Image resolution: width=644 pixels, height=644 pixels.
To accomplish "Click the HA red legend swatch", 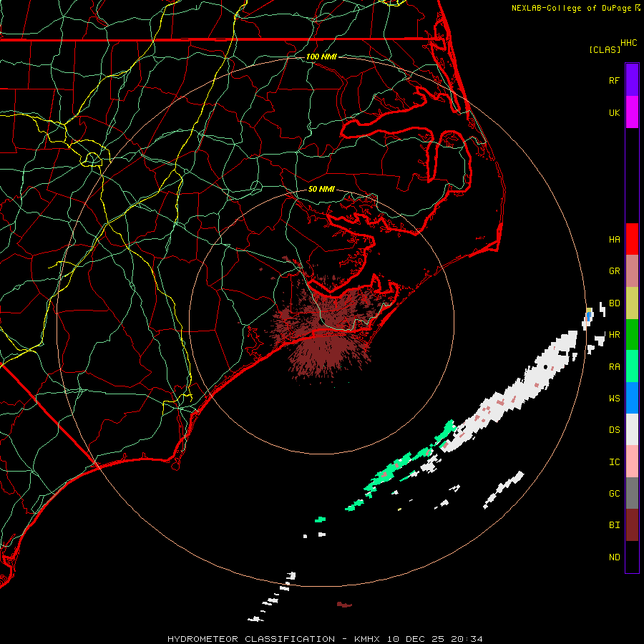I will 632,239.
